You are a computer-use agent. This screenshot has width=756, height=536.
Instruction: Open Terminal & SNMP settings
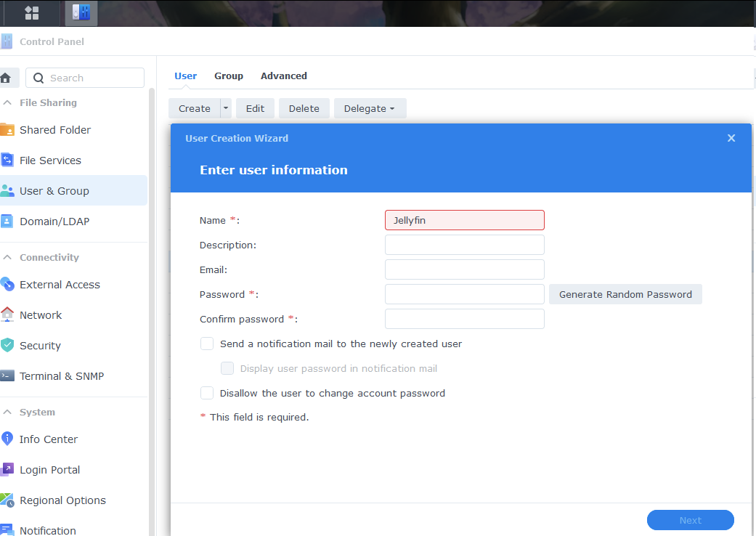point(62,376)
